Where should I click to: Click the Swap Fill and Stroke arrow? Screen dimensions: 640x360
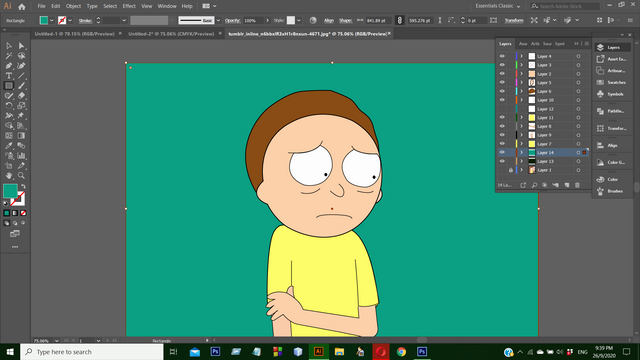pyautogui.click(x=23, y=187)
